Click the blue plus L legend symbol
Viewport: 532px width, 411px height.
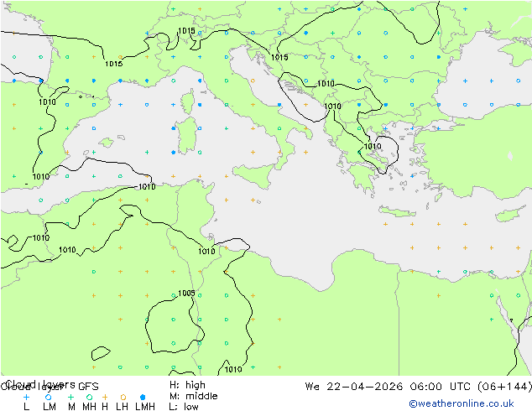point(27,397)
